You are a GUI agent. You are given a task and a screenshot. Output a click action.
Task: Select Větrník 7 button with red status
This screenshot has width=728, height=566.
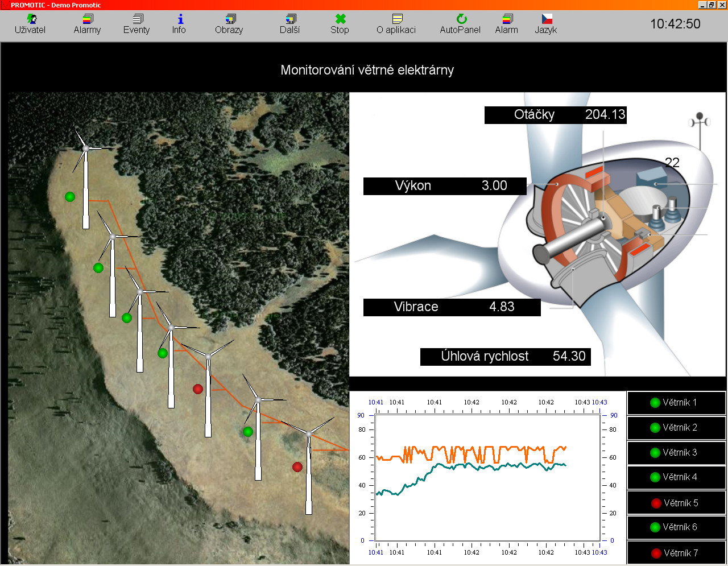pos(676,552)
